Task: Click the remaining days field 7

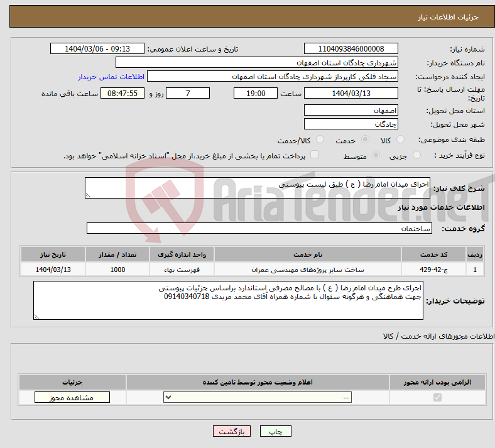Action: coord(188,93)
